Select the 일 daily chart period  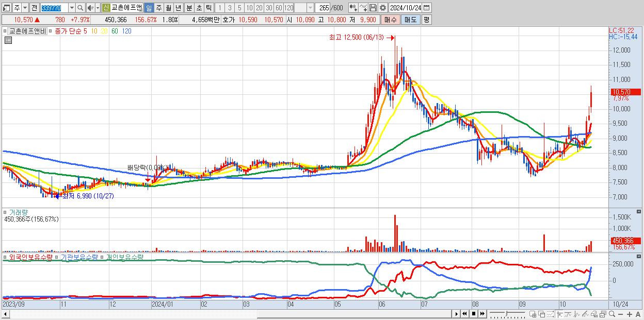[149, 8]
